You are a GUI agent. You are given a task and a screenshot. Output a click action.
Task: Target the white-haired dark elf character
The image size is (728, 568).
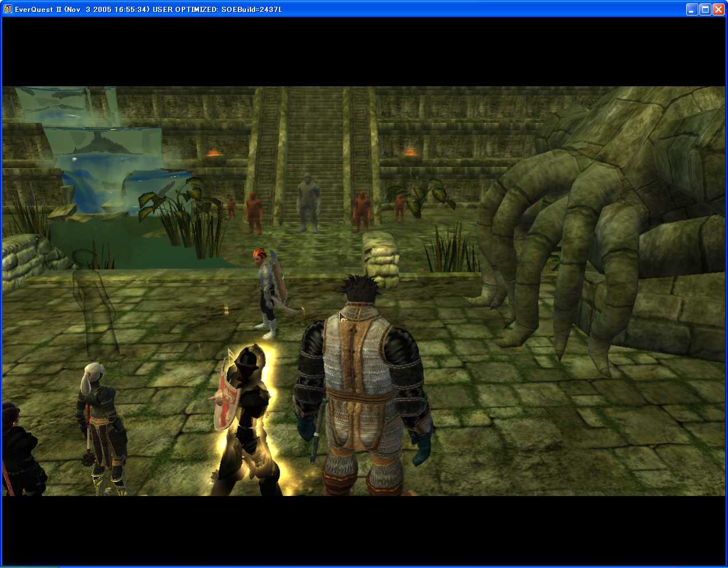coord(103,429)
